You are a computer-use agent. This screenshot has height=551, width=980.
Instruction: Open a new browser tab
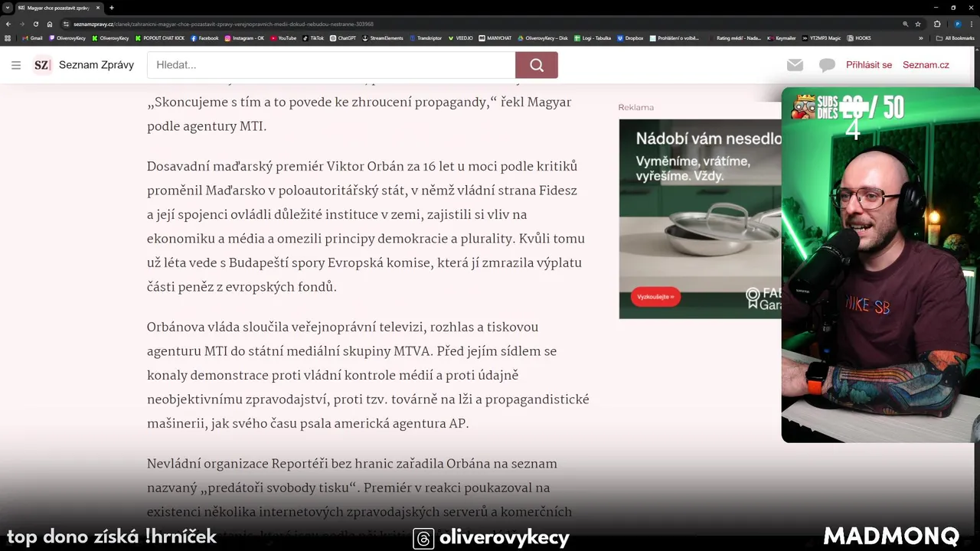coord(112,8)
